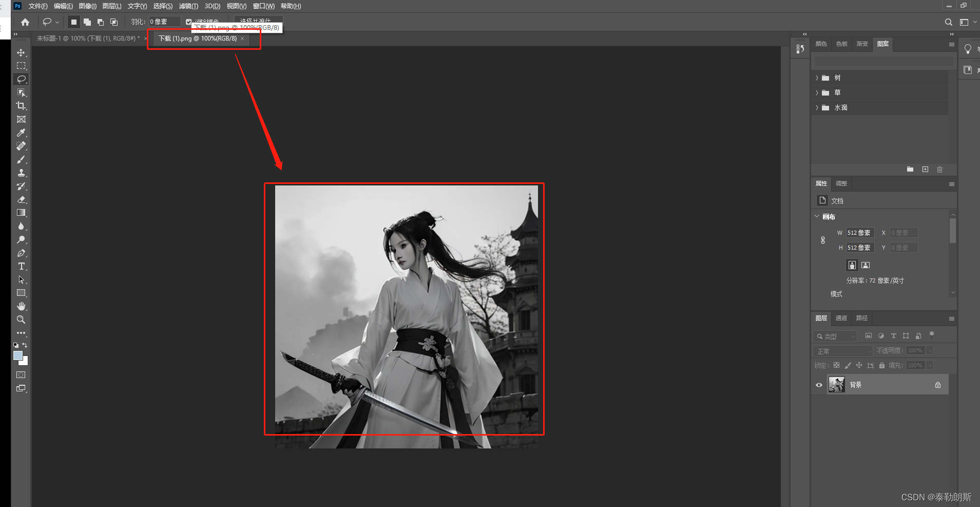Viewport: 980px width, 507px height.
Task: Select the Move tool
Action: click(x=21, y=52)
